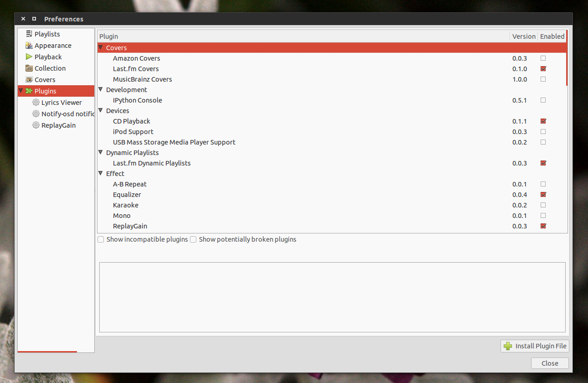Select the MusicBrainz Covers row
588x383 pixels.
332,79
